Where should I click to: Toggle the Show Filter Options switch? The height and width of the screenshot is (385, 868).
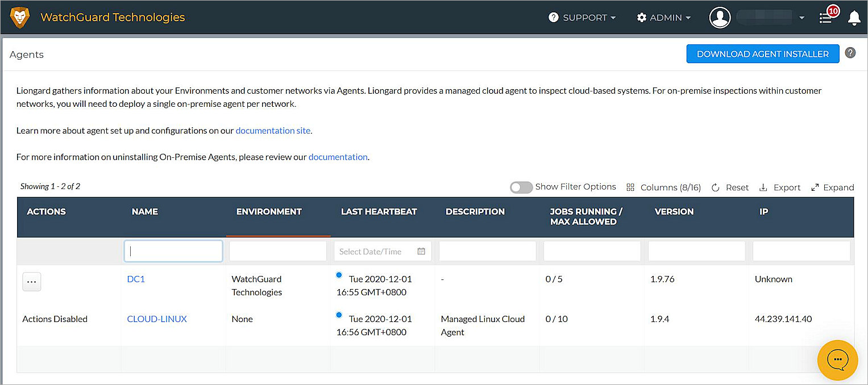coord(521,187)
